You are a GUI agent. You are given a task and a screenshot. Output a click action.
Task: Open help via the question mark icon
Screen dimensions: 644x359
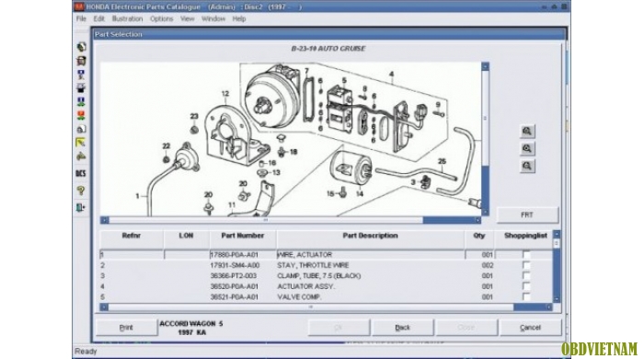point(81,191)
